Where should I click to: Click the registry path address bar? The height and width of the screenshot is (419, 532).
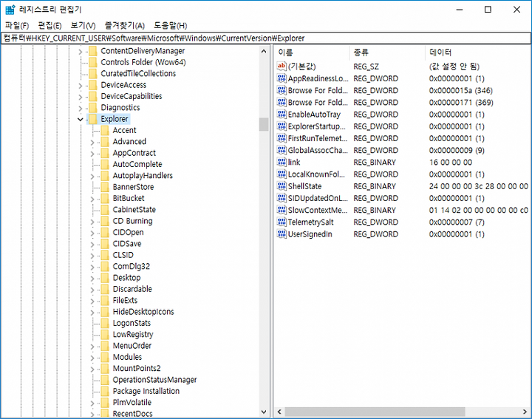266,38
